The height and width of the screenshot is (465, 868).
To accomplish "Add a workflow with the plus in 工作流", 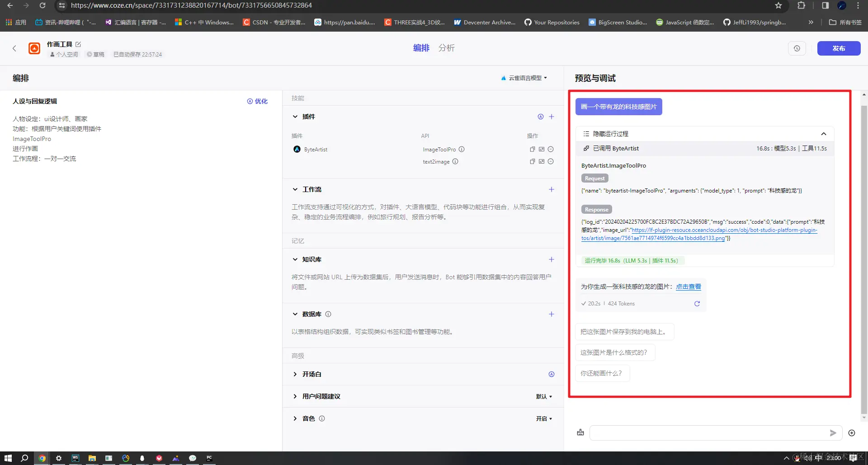I will 552,189.
